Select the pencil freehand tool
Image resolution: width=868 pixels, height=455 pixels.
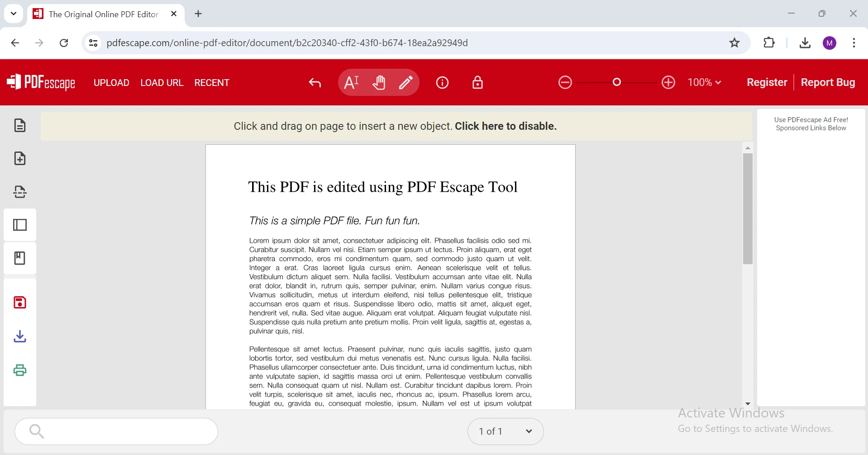pyautogui.click(x=406, y=82)
